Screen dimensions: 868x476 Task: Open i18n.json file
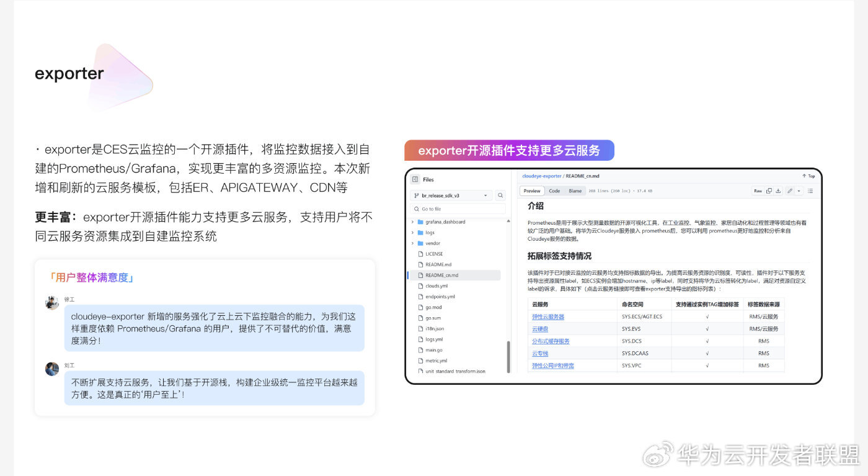[435, 328]
